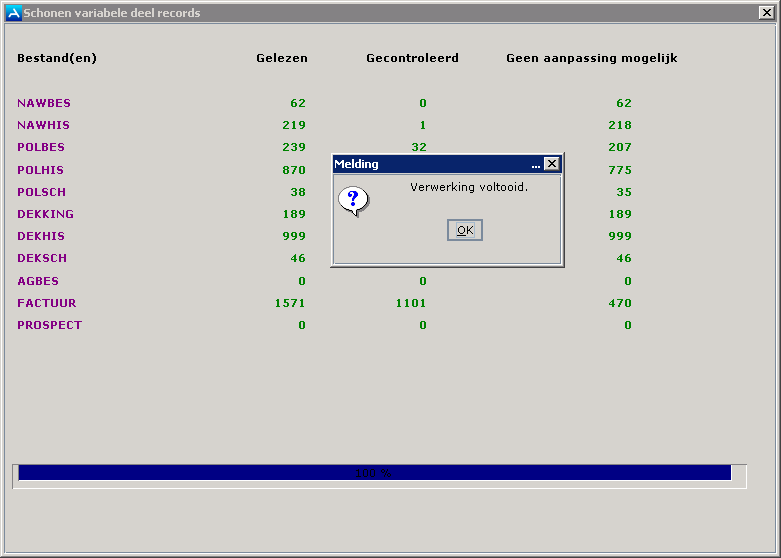Click the Bestand(en) column header
Screen dimensions: 781x558
[57, 58]
